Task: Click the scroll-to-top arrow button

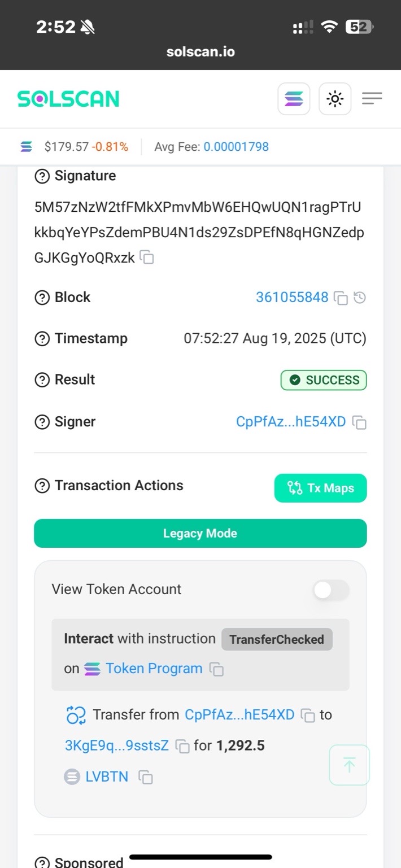Action: (x=350, y=765)
